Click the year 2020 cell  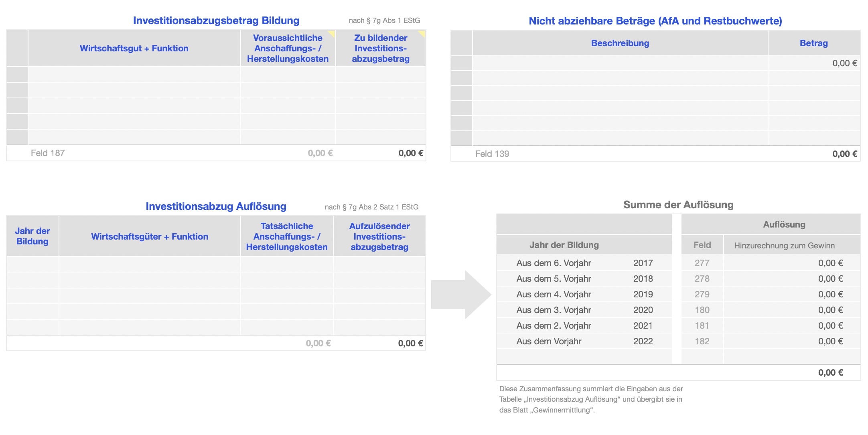pyautogui.click(x=643, y=310)
